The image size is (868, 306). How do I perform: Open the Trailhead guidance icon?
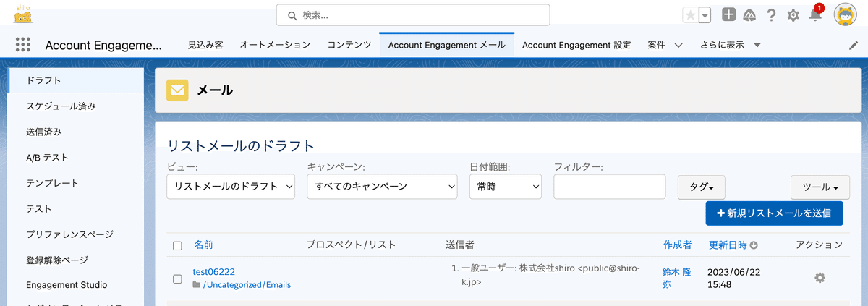click(x=750, y=14)
